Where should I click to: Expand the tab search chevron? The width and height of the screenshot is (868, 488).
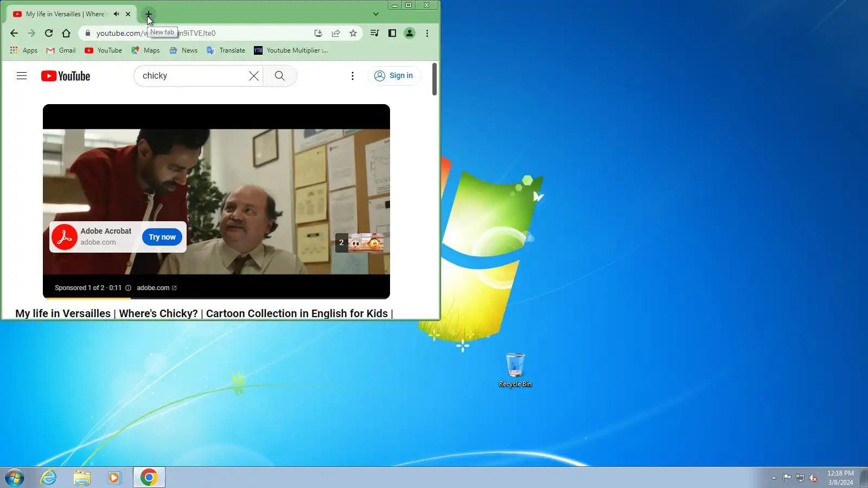[375, 14]
